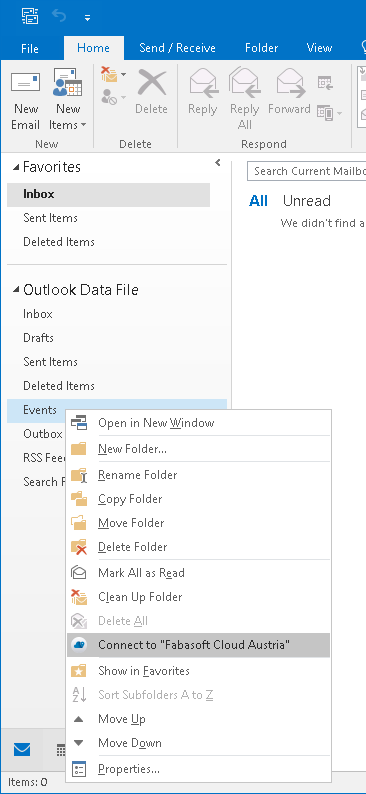Open Sent Items under Outlook Data File
The height and width of the screenshot is (794, 366).
tap(50, 362)
